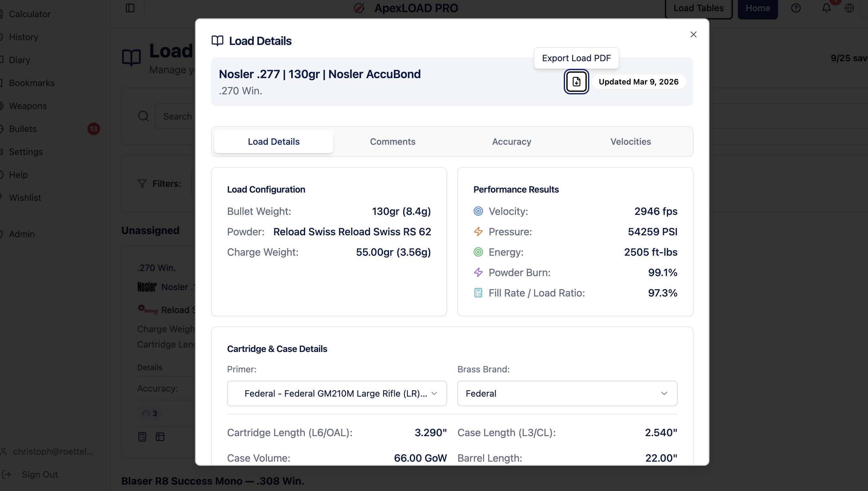Screen dimensions: 868x491
Task: Expand the Primer dropdown
Action: [x=336, y=393]
